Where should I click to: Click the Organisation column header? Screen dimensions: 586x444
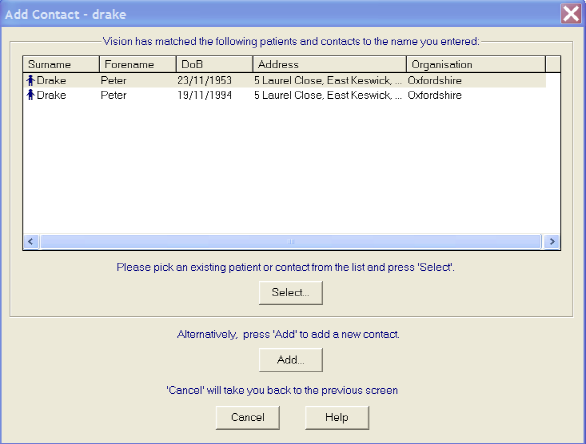tap(476, 64)
